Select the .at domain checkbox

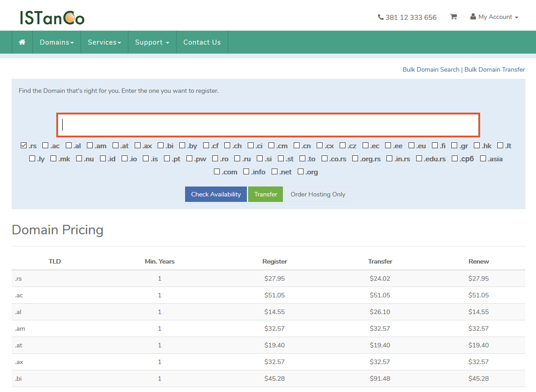click(x=116, y=146)
